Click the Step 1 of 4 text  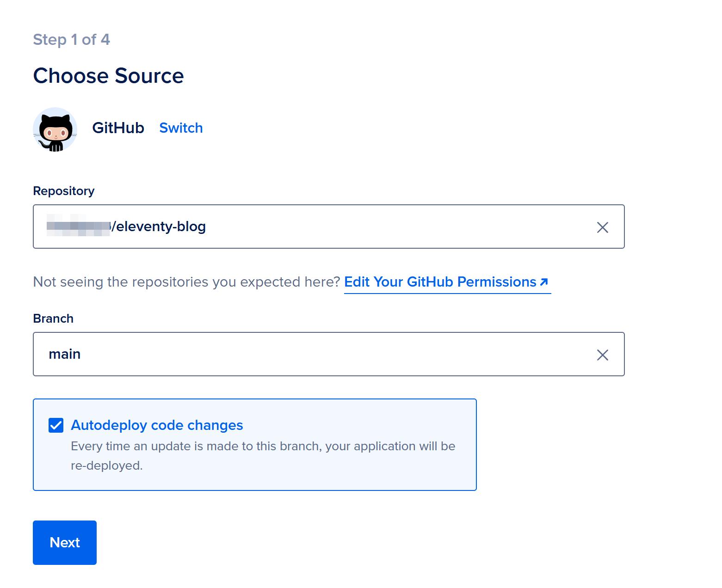tap(71, 40)
